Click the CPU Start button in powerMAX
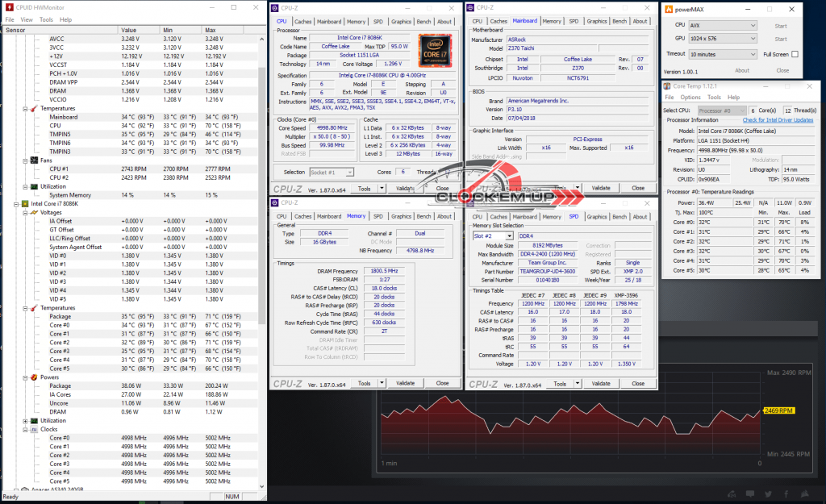Image resolution: width=826 pixels, height=504 pixels. coord(781,26)
